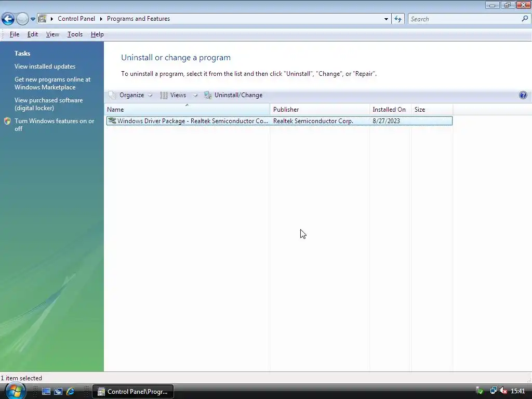Viewport: 532px width, 399px height.
Task: Expand the Views dropdown arrow
Action: coord(195,96)
